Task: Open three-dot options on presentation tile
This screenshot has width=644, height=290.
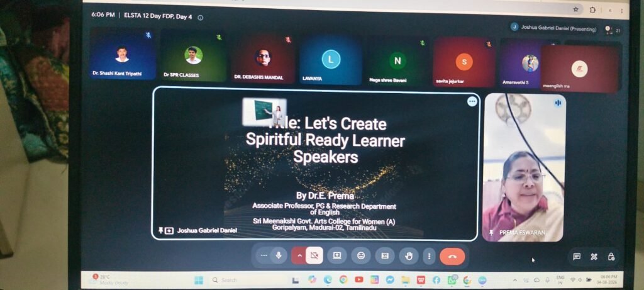Action: click(472, 101)
